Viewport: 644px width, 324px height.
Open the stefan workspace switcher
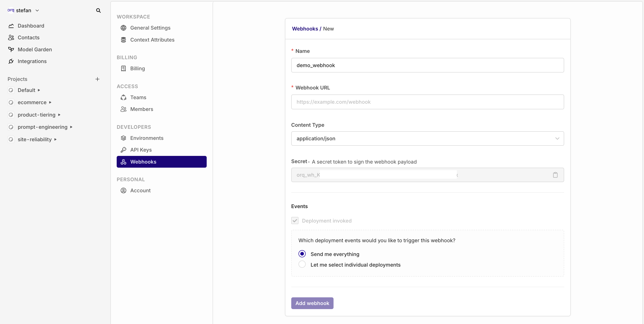point(24,10)
